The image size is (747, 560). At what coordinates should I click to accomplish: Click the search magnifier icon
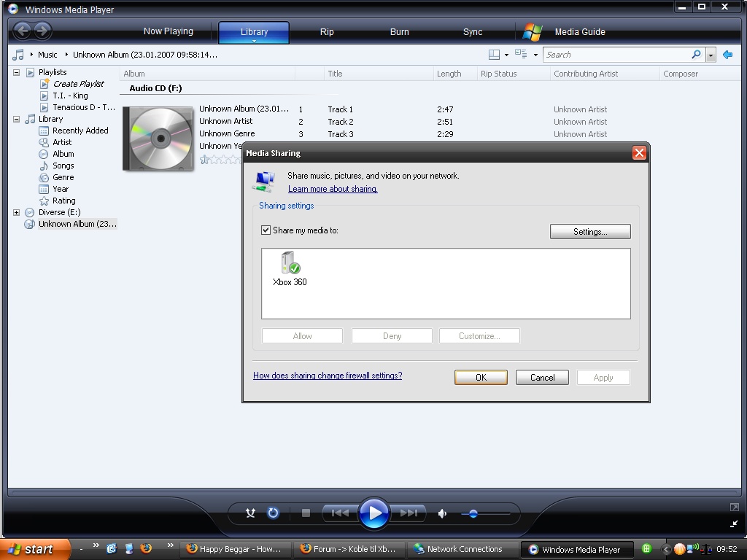pos(696,54)
